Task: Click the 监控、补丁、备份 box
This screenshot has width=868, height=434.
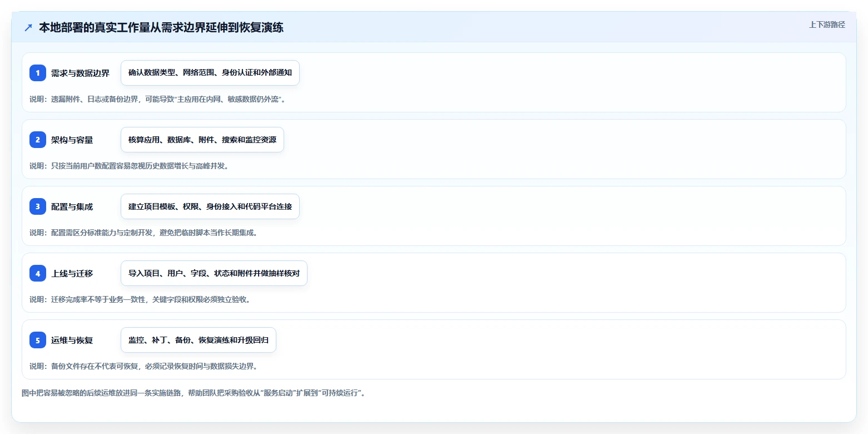Action: pos(199,340)
